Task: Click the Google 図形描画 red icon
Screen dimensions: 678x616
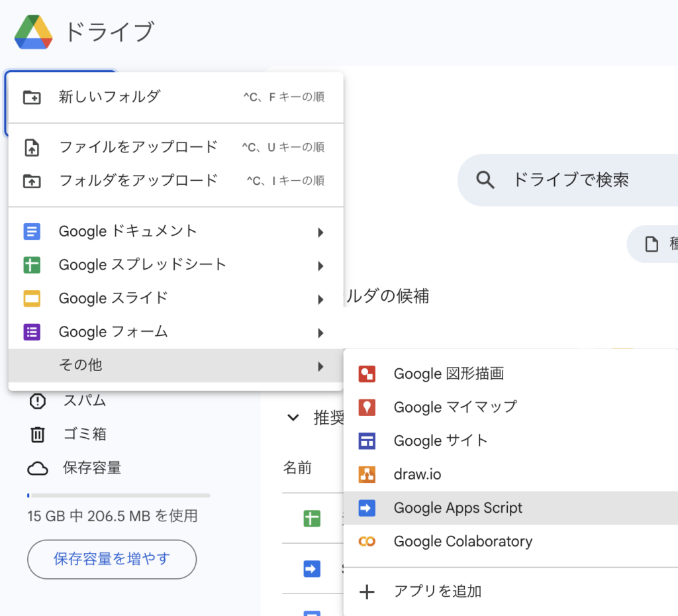Action: (x=367, y=374)
